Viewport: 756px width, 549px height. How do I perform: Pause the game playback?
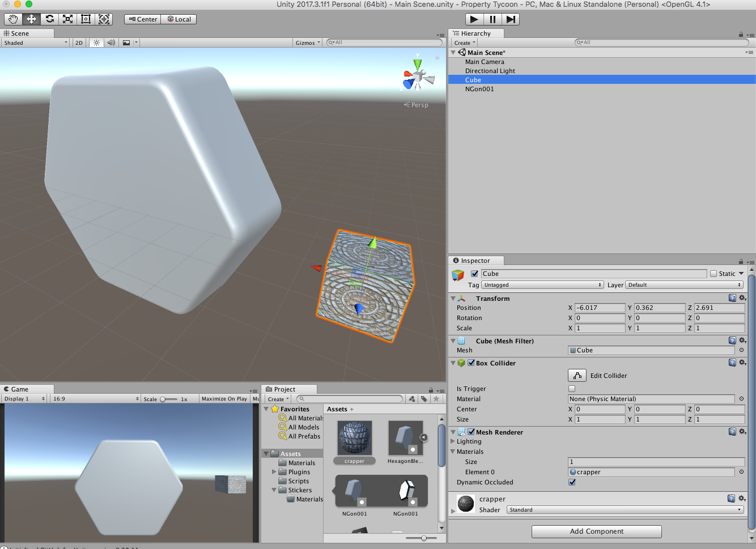[x=492, y=19]
